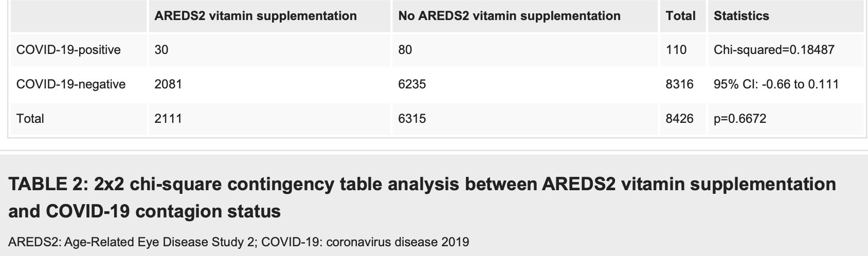Click the cell with value 6315
868x256 pixels.
[x=412, y=119]
